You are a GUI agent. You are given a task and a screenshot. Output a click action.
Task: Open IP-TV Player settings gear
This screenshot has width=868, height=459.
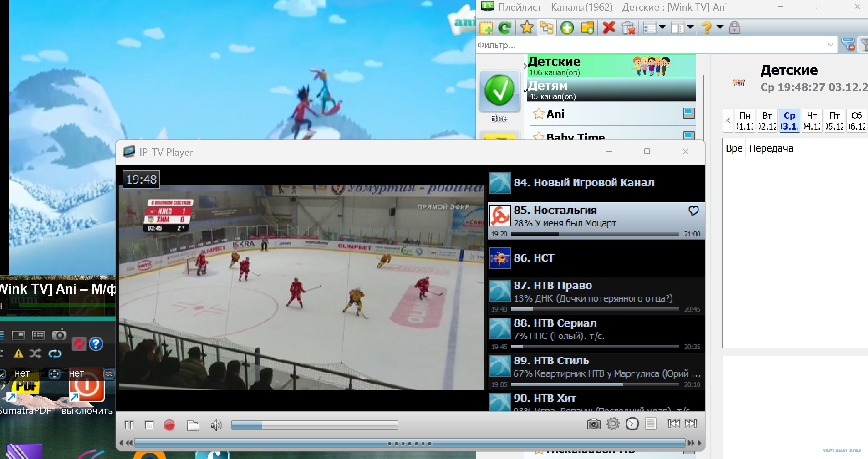pyautogui.click(x=613, y=424)
